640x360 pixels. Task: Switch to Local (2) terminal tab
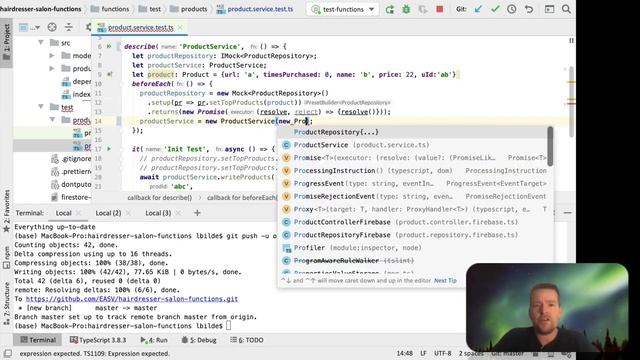[108, 213]
